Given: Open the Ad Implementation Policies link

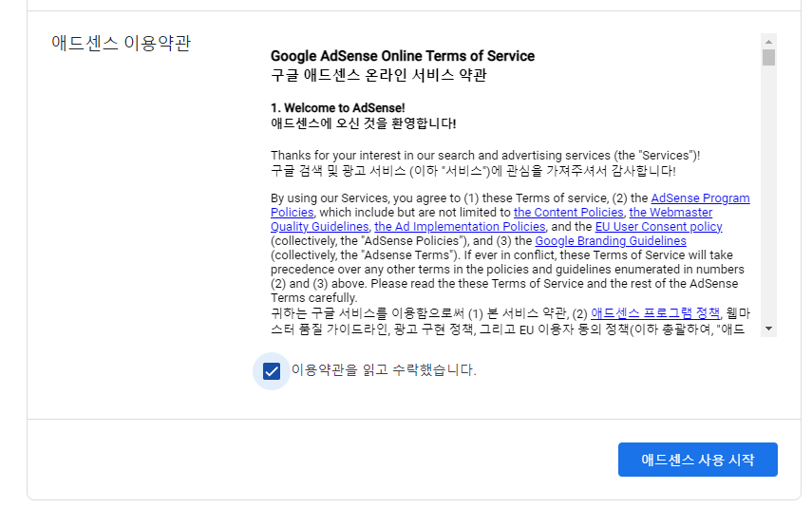Looking at the screenshot, I should click(460, 227).
